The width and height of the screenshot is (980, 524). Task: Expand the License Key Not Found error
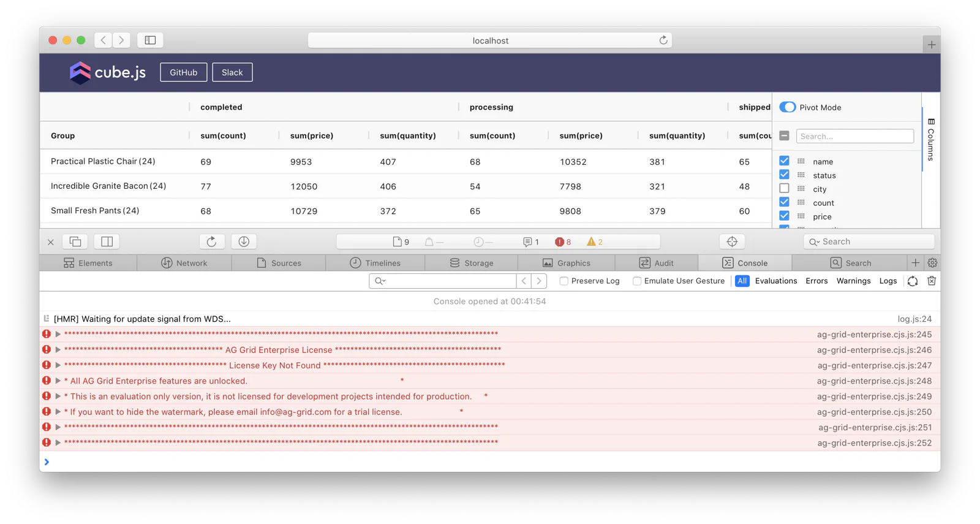coord(58,365)
